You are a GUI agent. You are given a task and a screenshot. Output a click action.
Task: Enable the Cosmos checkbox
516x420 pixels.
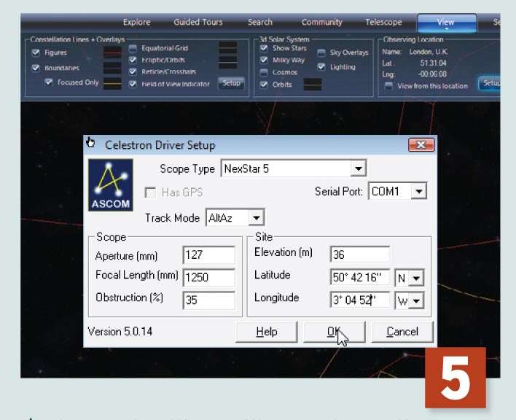(x=264, y=72)
